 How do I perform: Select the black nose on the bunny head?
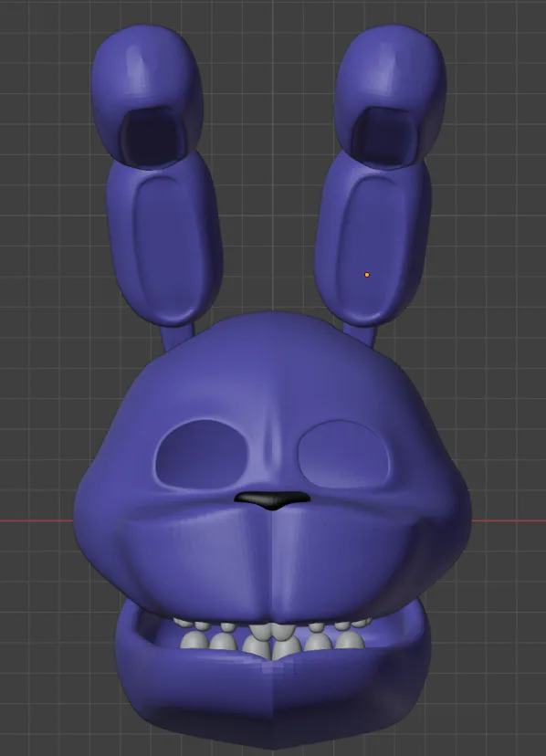click(272, 500)
